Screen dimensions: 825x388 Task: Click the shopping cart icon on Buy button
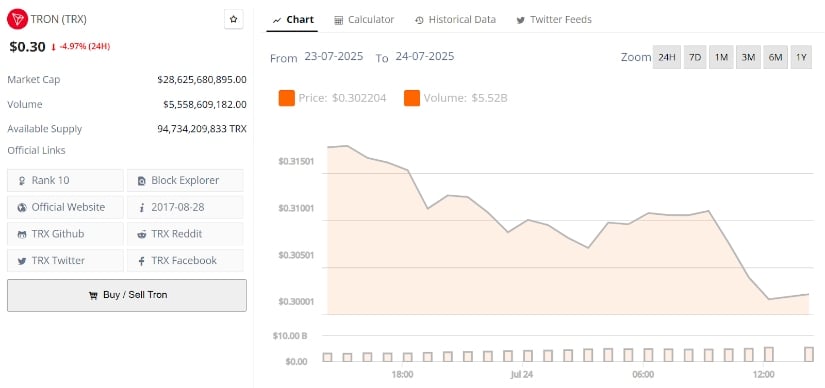tap(93, 296)
